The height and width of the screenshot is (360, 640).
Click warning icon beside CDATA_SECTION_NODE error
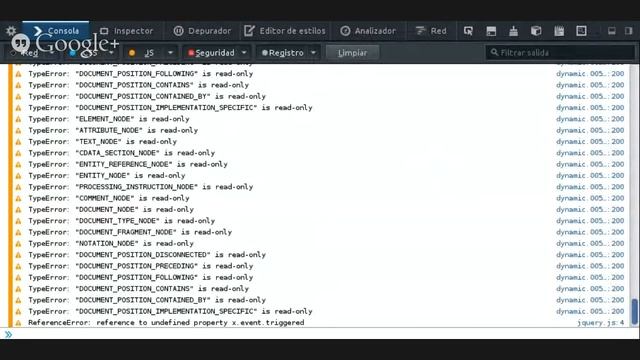pos(18,153)
